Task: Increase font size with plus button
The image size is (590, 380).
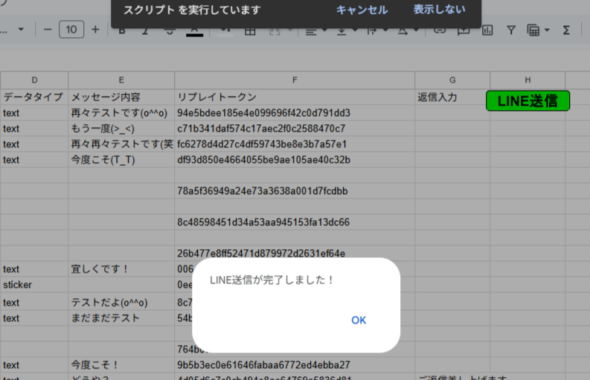Action: click(x=96, y=30)
